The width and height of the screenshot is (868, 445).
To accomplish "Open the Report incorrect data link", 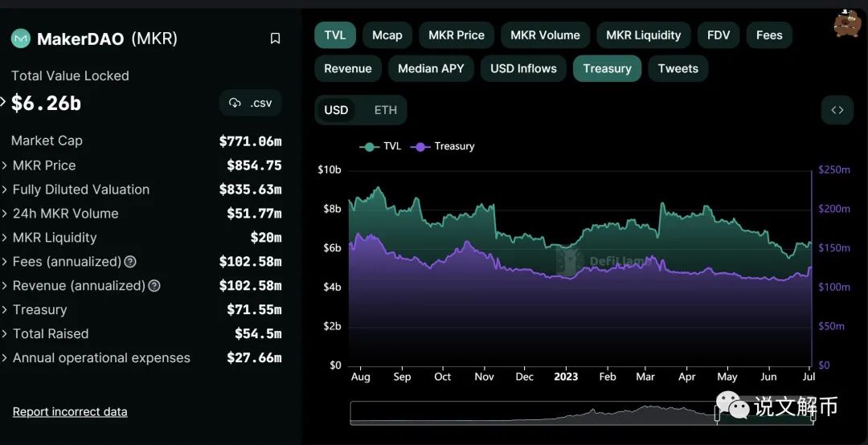I will point(70,412).
